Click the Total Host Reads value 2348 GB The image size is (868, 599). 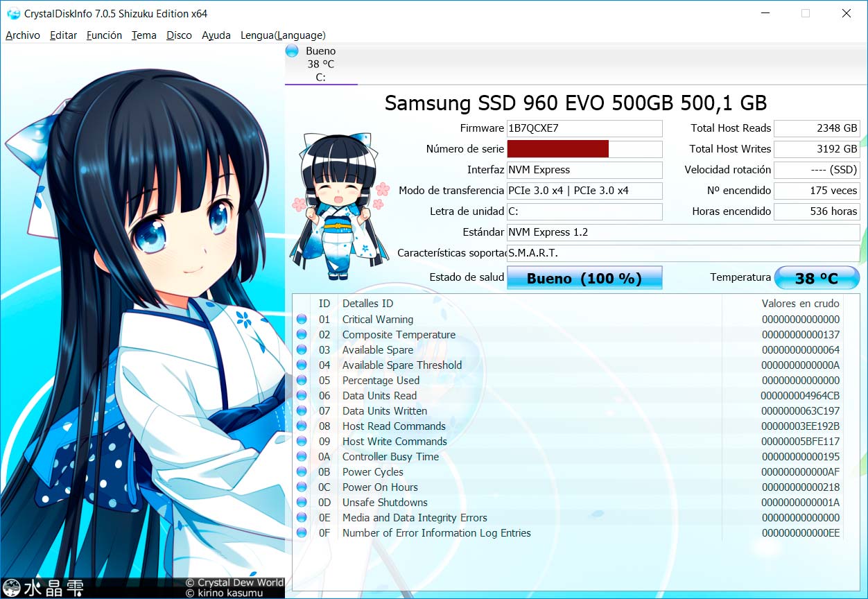(817, 128)
